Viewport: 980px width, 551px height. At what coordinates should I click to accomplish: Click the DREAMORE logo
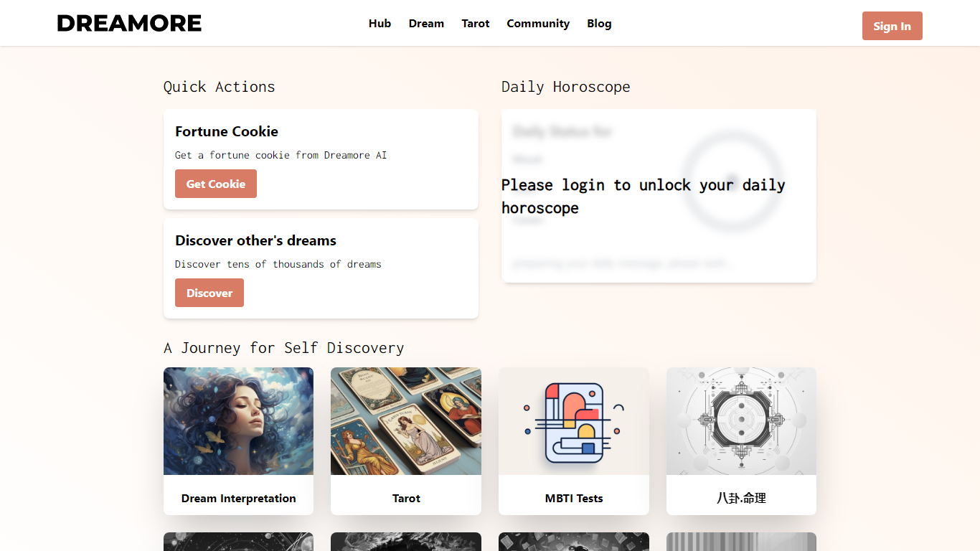tap(129, 24)
